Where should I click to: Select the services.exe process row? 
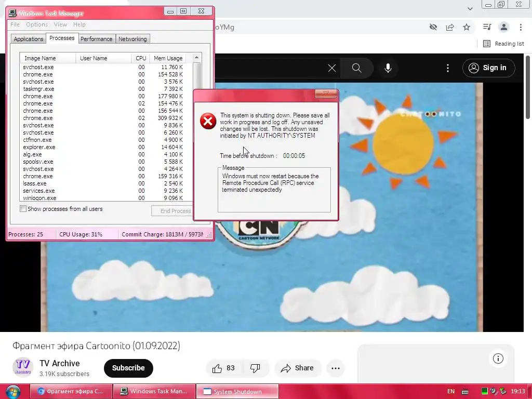click(106, 191)
